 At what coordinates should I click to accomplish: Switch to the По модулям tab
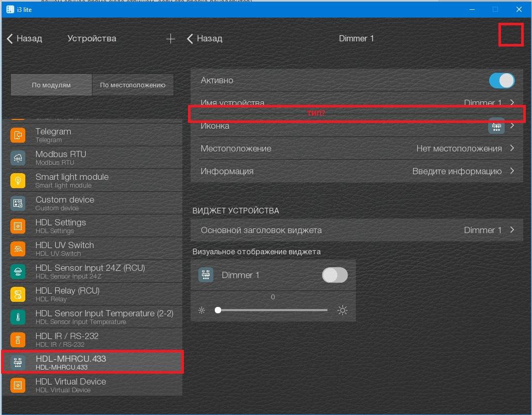click(51, 85)
